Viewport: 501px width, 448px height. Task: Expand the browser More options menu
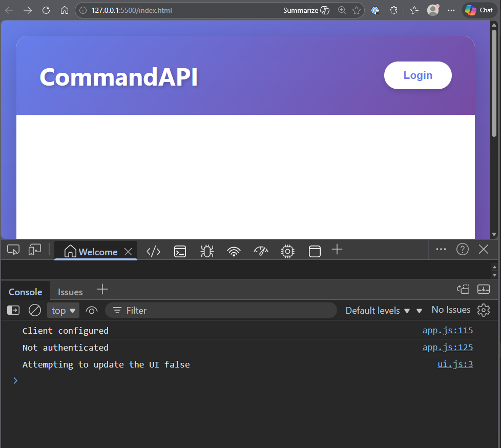click(x=451, y=10)
